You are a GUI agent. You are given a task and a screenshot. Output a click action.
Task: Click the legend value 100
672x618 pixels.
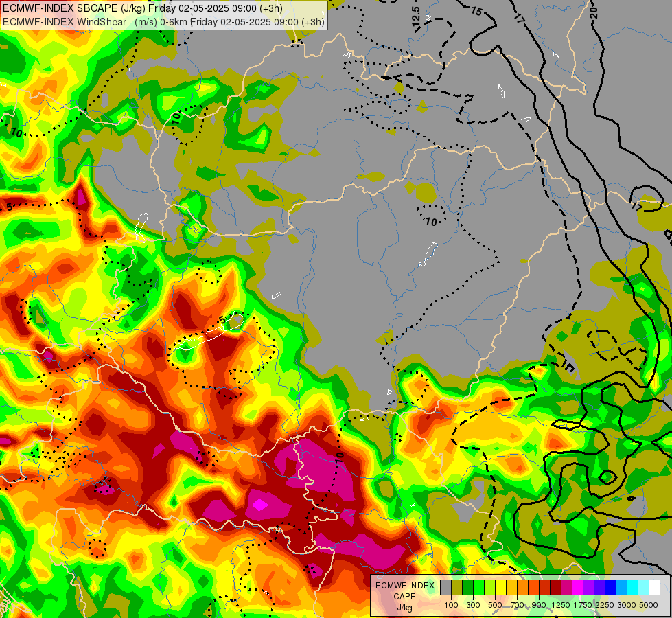click(451, 605)
